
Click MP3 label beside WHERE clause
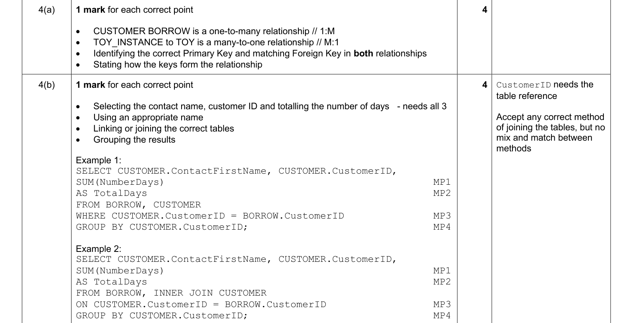coord(442,216)
